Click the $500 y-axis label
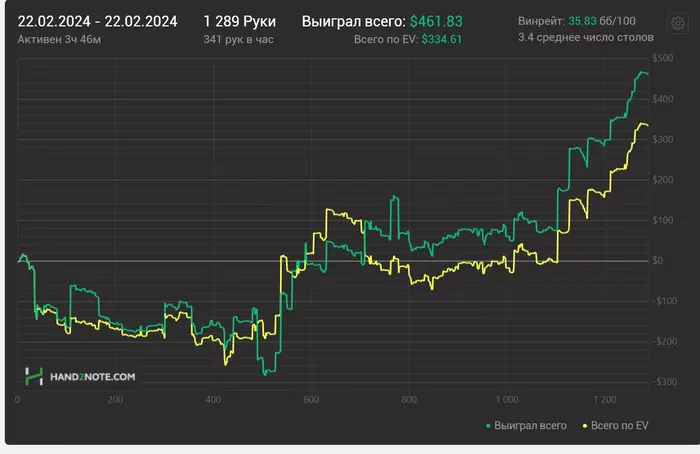The width and height of the screenshot is (700, 454). 663,58
